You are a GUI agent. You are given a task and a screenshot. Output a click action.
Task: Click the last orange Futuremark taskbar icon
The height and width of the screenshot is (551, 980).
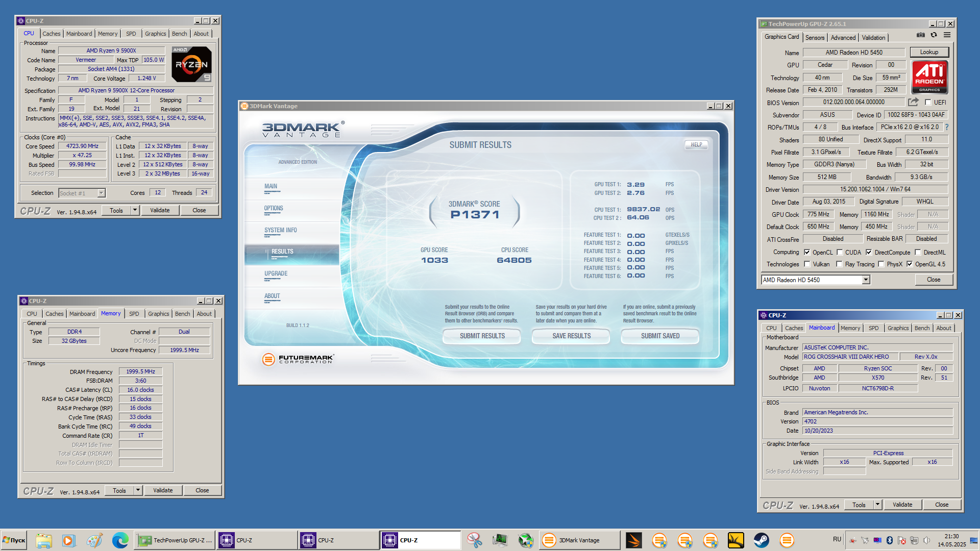coord(787,540)
